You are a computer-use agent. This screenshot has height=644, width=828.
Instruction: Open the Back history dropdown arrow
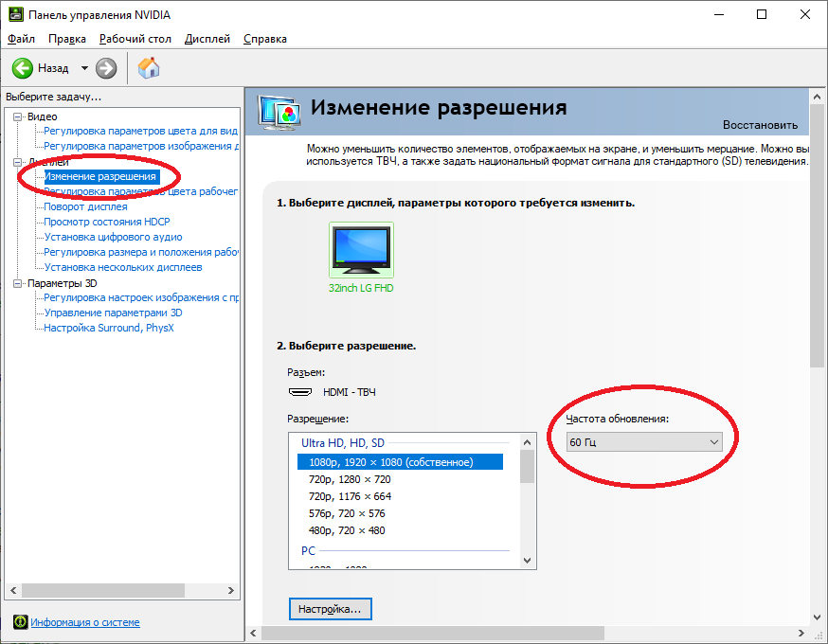coord(84,68)
